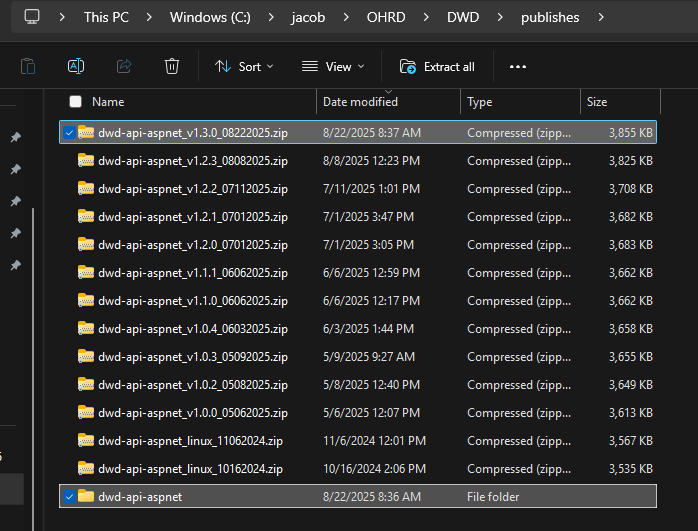Image resolution: width=698 pixels, height=531 pixels.
Task: Click zip icon of dwd-api-aspnet_v1.0.3_05092025.zip
Action: point(86,357)
